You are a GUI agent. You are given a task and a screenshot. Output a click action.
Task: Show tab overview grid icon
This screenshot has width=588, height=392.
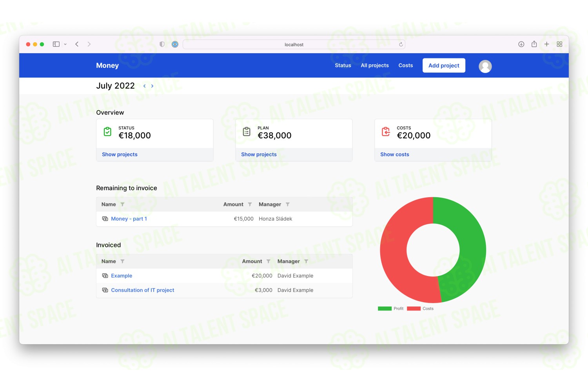(x=559, y=44)
